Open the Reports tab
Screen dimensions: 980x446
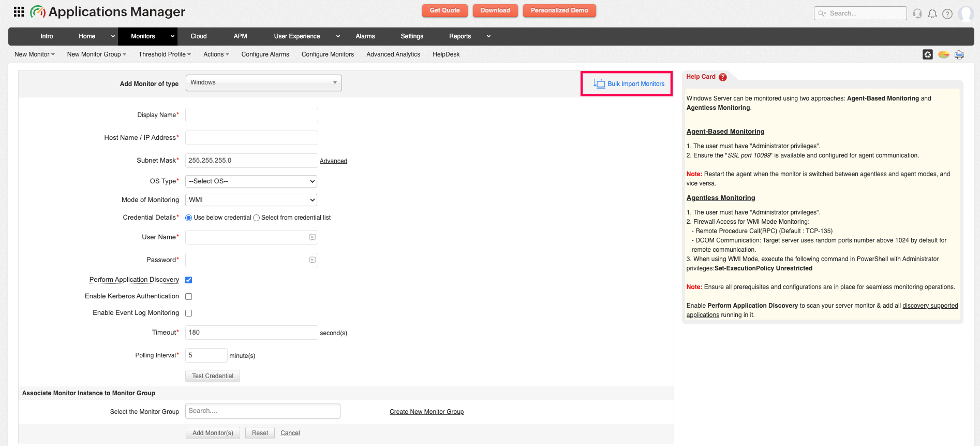point(460,36)
